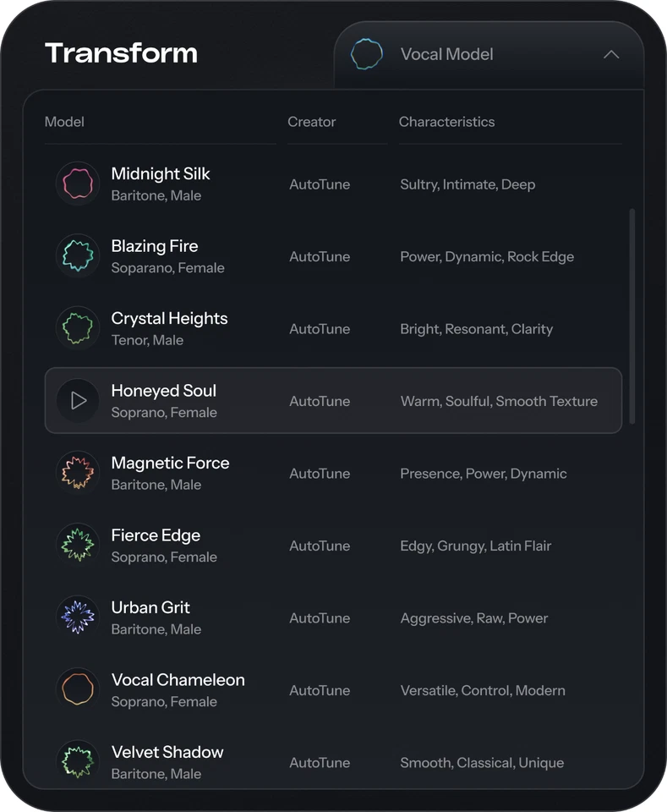Click AutoTune creator for Blazing Fire
This screenshot has height=812, width=667.
pos(320,256)
